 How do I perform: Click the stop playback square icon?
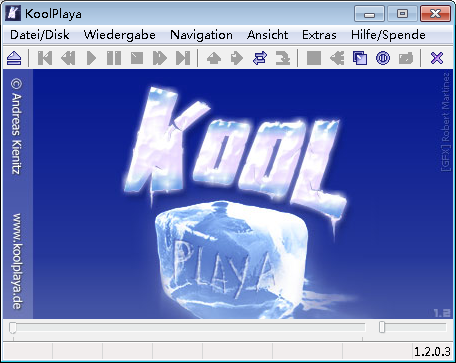[x=137, y=58]
